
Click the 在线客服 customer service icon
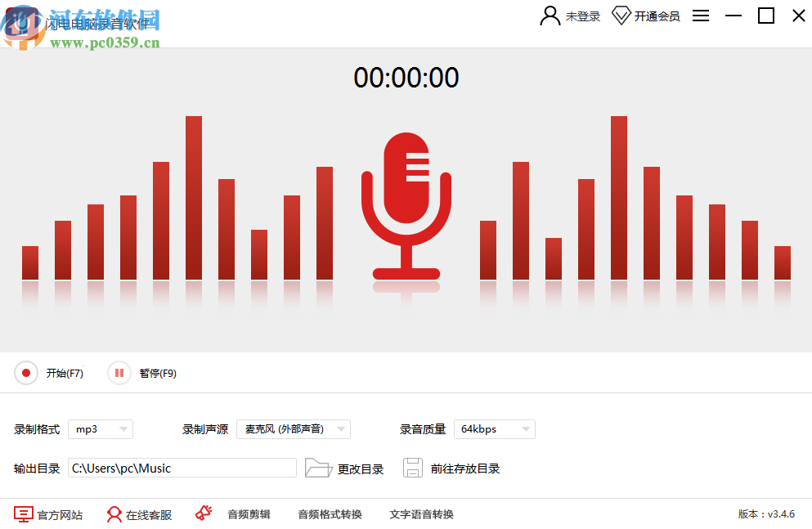pyautogui.click(x=114, y=514)
